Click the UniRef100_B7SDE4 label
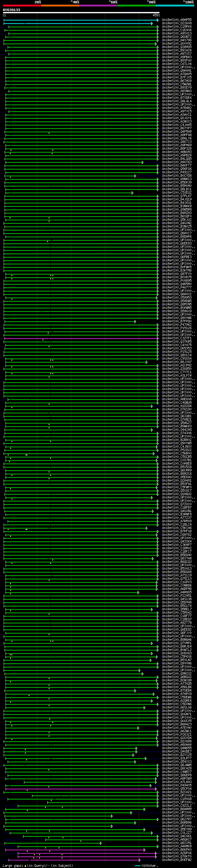 point(176,98)
